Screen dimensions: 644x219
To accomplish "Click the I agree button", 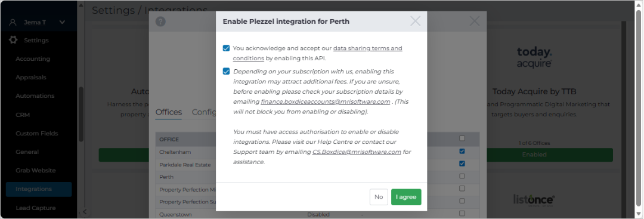I will (x=406, y=197).
